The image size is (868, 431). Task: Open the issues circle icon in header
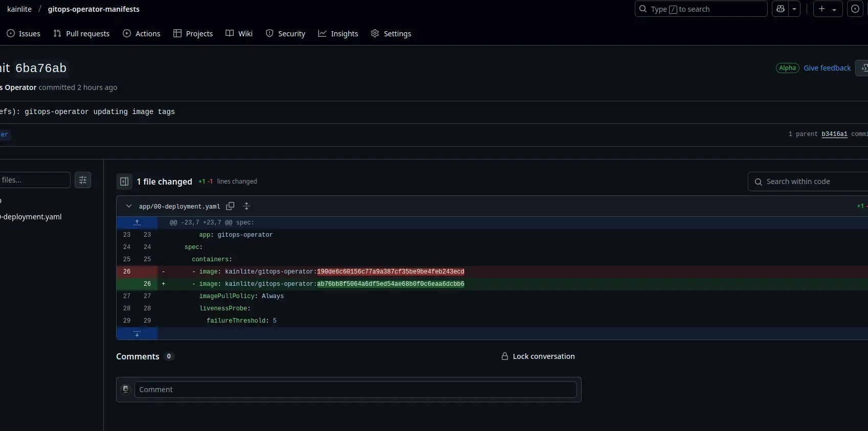coord(855,9)
